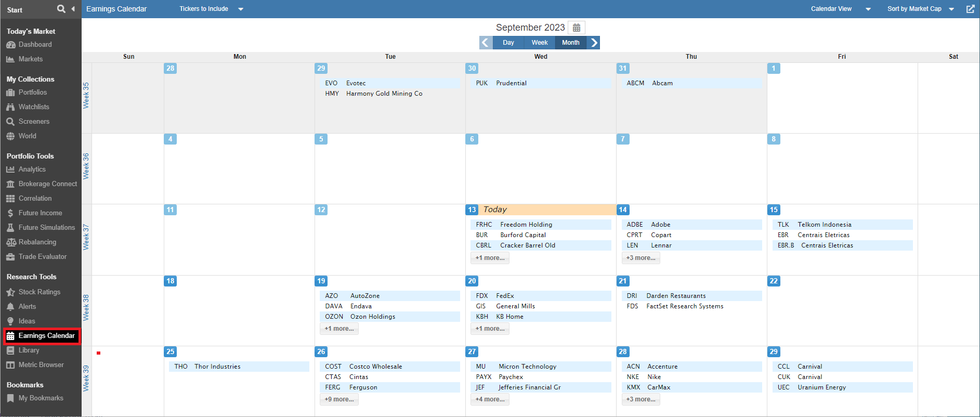Open Dashboard from its gauge icon
This screenshot has width=980, height=417.
click(10, 45)
